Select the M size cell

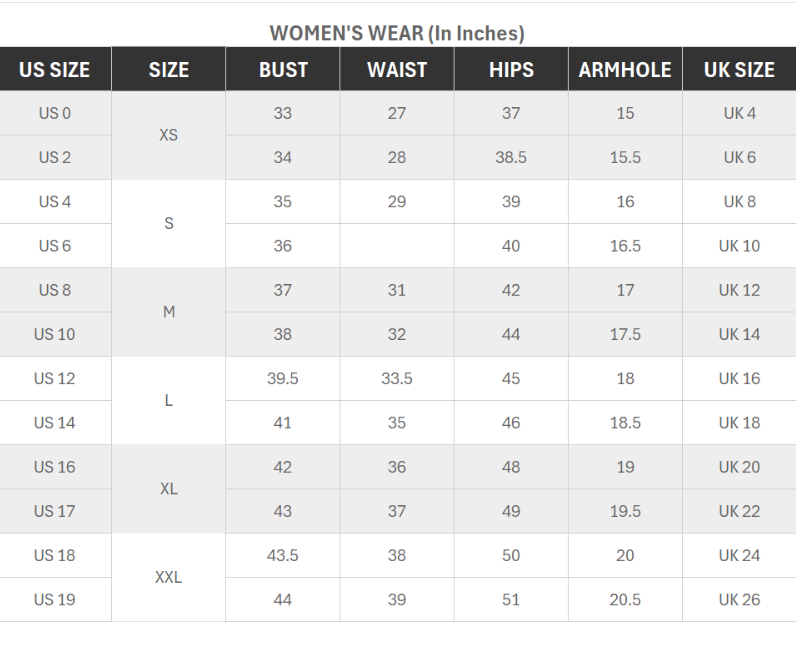pyautogui.click(x=168, y=312)
